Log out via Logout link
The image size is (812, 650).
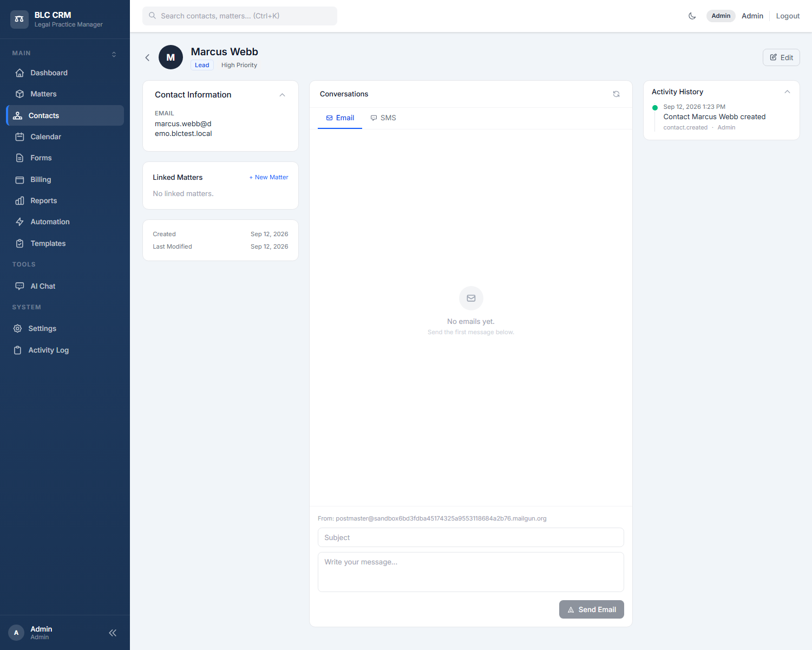point(788,16)
